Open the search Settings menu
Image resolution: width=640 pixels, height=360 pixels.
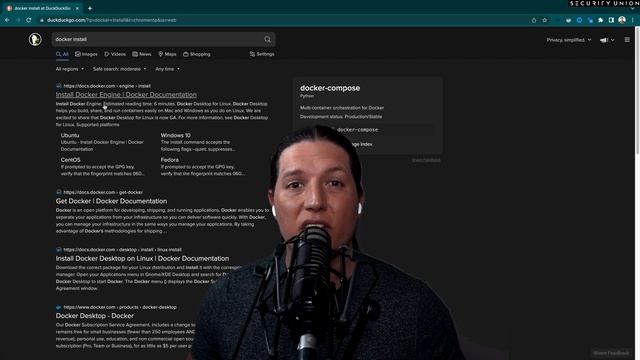click(262, 54)
